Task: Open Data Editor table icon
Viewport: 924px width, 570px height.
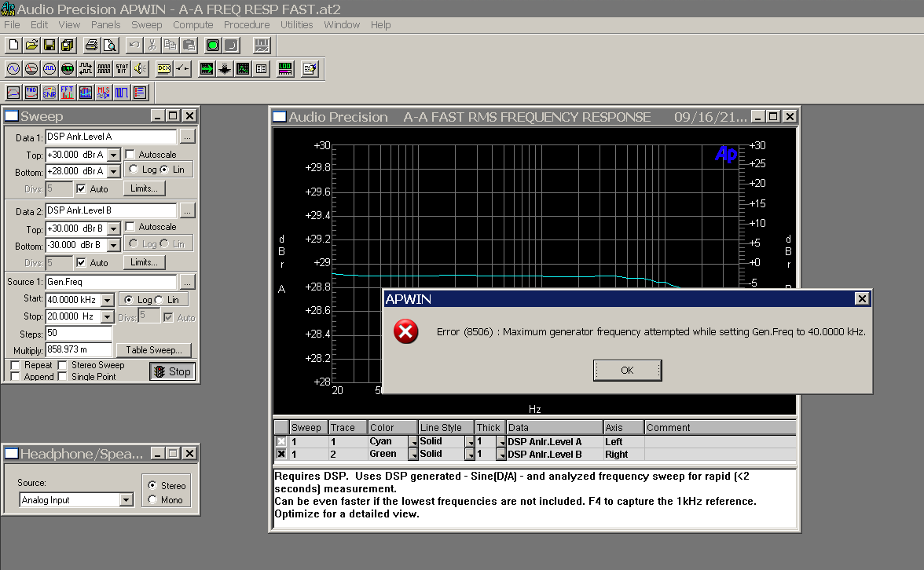Action: point(261,69)
